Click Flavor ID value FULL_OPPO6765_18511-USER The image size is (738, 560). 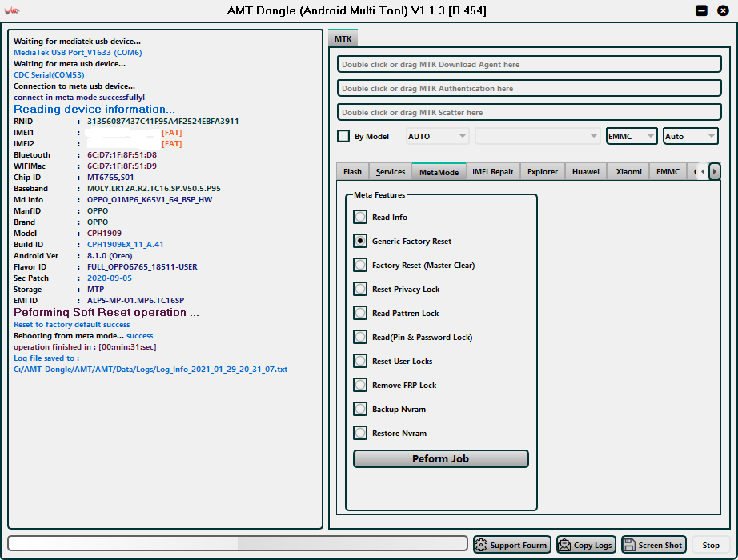tap(142, 267)
